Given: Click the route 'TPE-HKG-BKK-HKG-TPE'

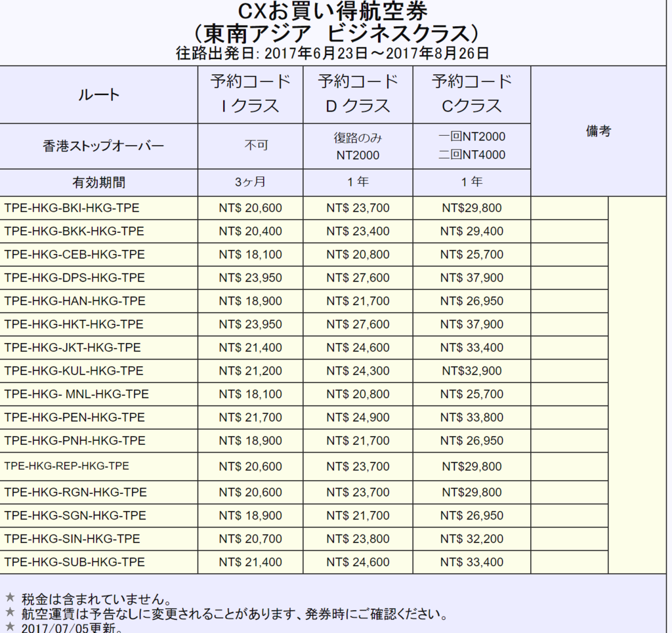Looking at the screenshot, I should 73,232.
